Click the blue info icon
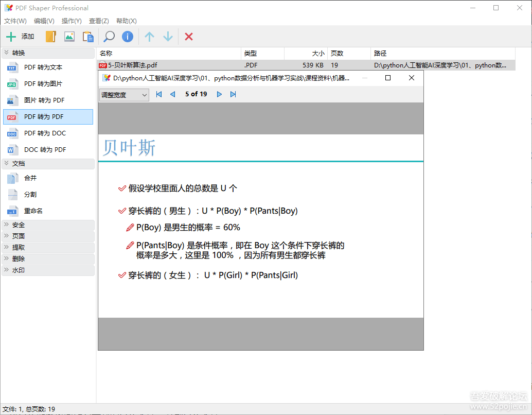This screenshot has height=415, width=532. pos(128,37)
